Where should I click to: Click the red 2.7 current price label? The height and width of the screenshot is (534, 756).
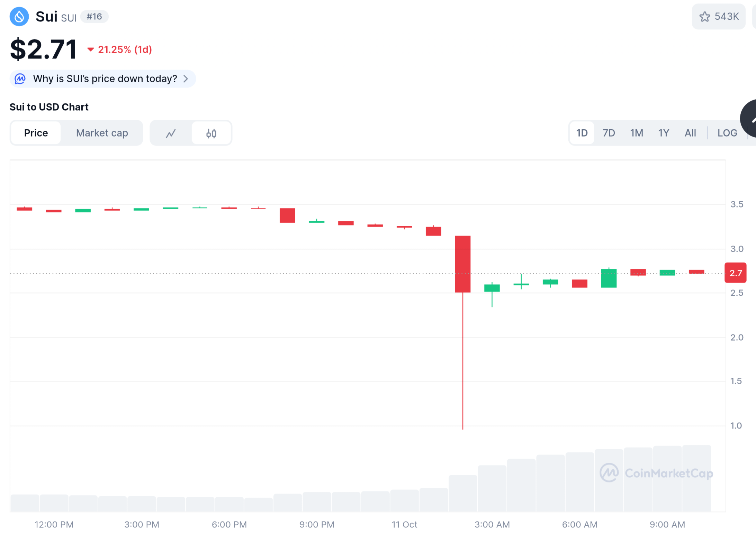(736, 273)
